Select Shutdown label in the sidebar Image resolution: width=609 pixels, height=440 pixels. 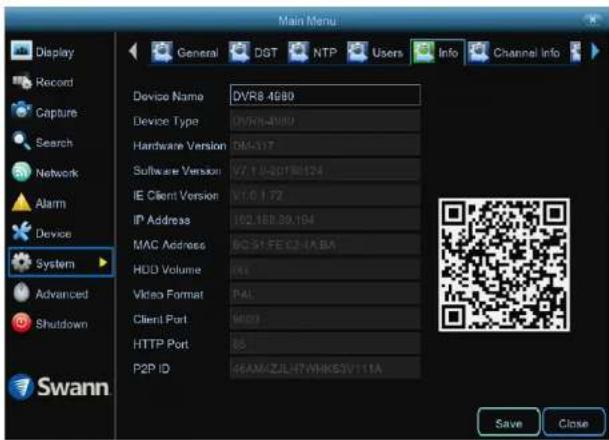point(61,324)
